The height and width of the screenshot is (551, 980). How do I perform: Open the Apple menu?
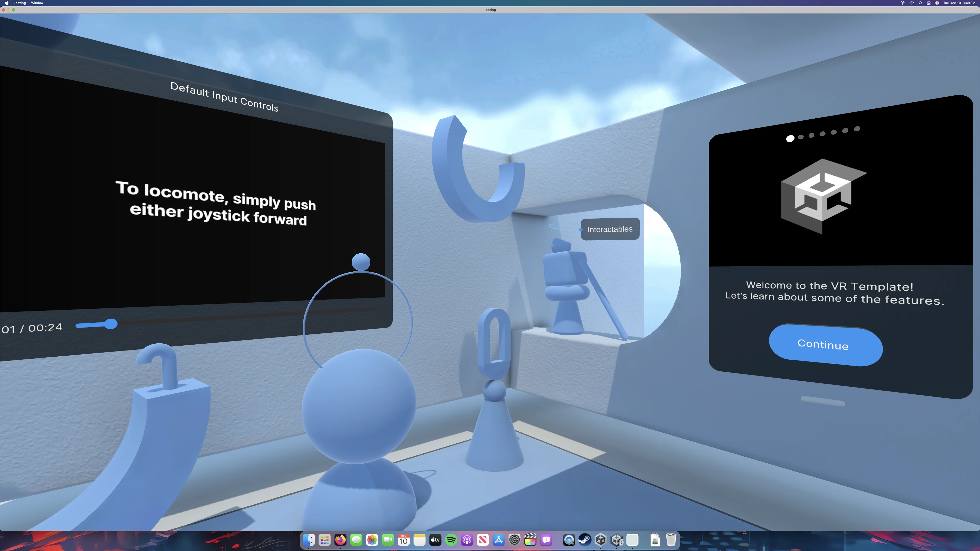6,3
